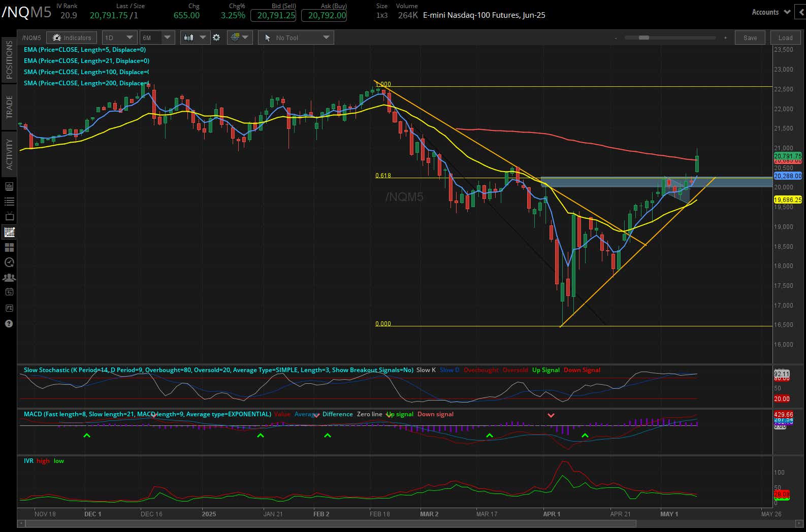This screenshot has width=806, height=532.
Task: Open the F1 shortcuts icon
Action: (9, 308)
